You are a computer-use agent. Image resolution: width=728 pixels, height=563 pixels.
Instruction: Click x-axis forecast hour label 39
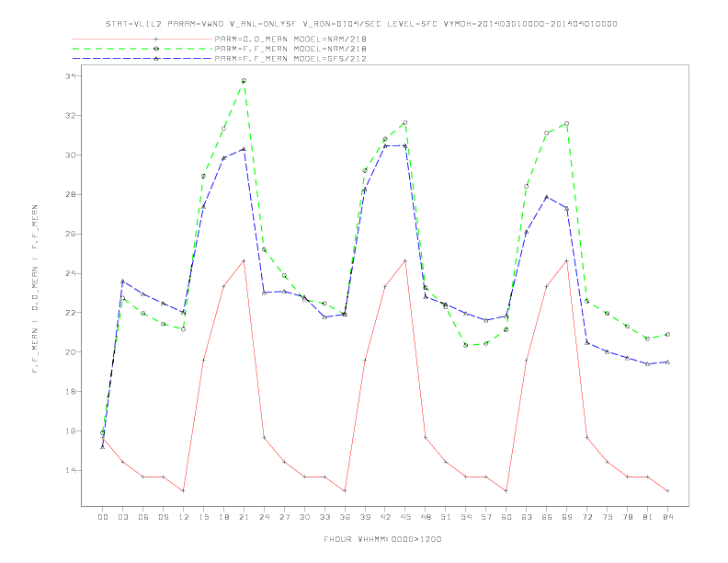(x=365, y=517)
